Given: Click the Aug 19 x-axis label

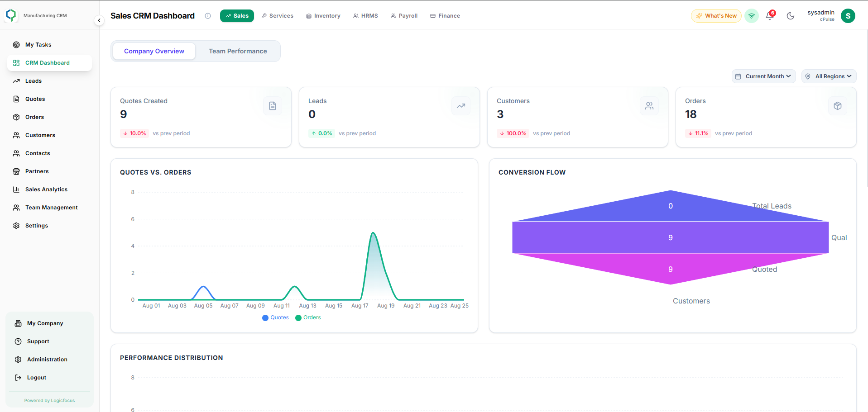Looking at the screenshot, I should [386, 306].
